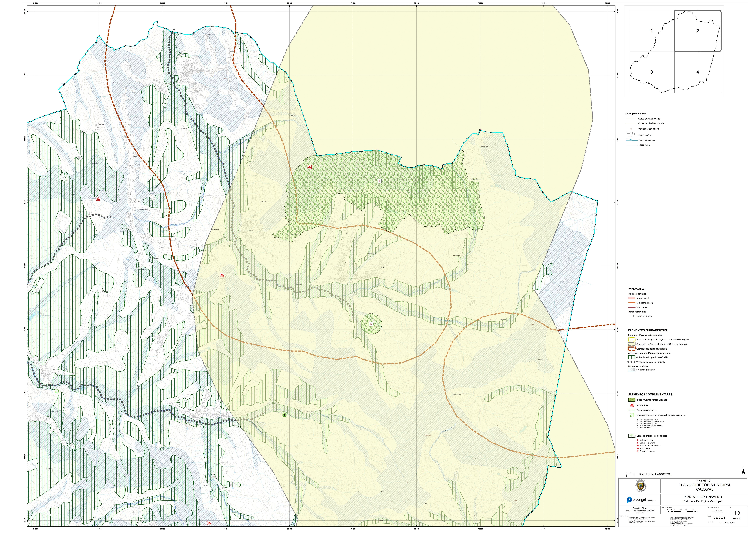Click the 'Versão Final' text
This screenshot has width=756, height=535.
pos(640,508)
